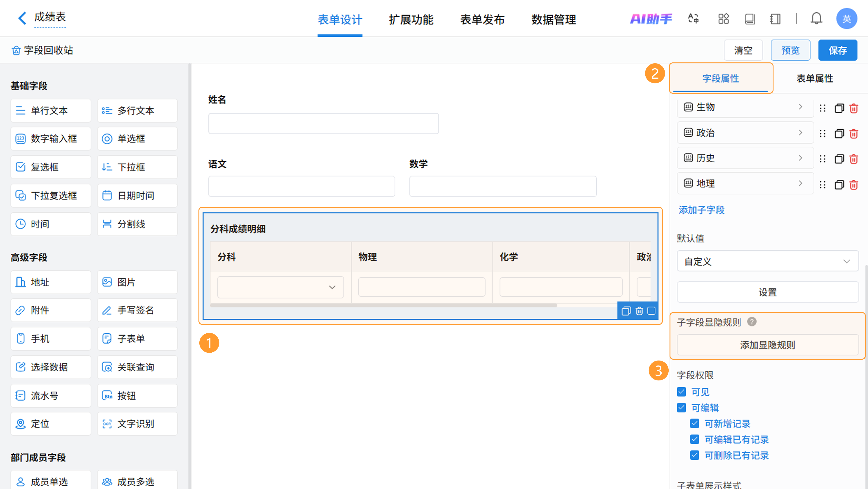Image resolution: width=868 pixels, height=489 pixels.
Task: Click trash icon on 分科成绩明细 subform toolbar
Action: pos(639,311)
